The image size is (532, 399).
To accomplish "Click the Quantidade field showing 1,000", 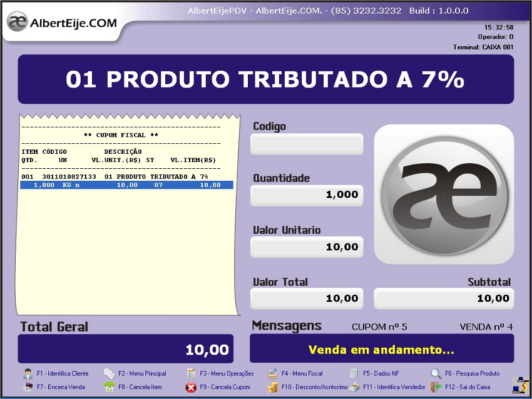I will click(307, 195).
